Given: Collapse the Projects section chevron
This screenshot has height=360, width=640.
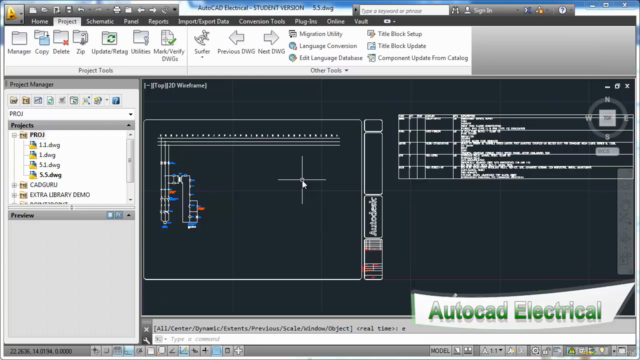Looking at the screenshot, I should [x=129, y=125].
